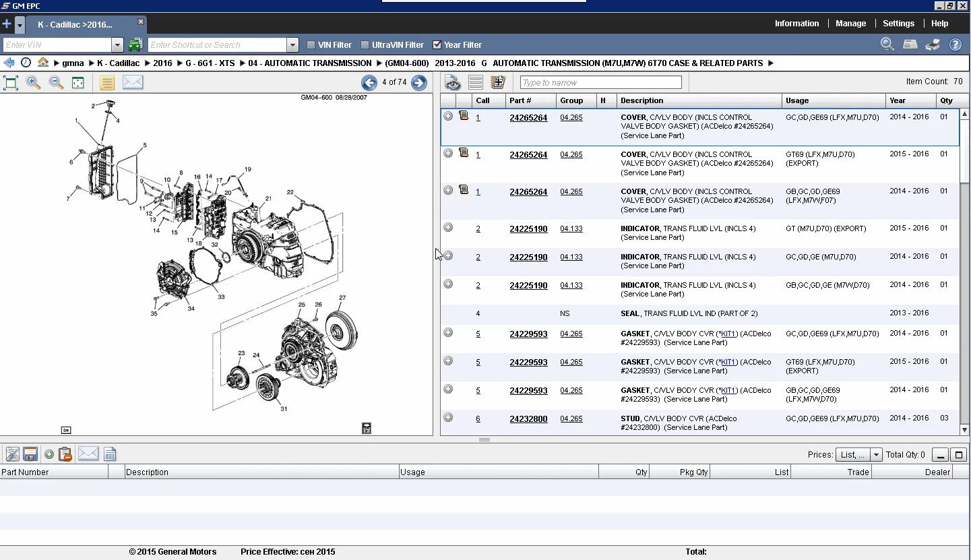
Task: Open the Manage menu
Action: (850, 24)
